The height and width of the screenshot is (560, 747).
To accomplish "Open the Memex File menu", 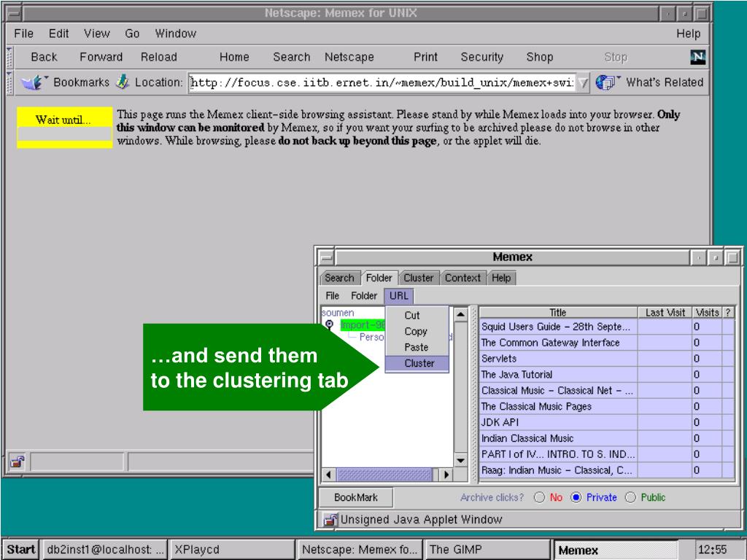I will [x=332, y=296].
